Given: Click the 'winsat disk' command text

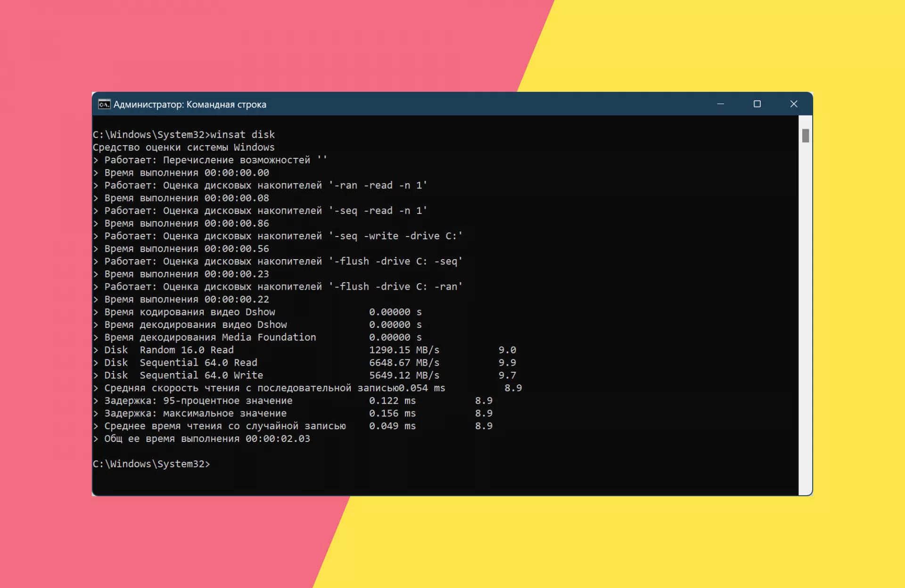Looking at the screenshot, I should [x=242, y=135].
